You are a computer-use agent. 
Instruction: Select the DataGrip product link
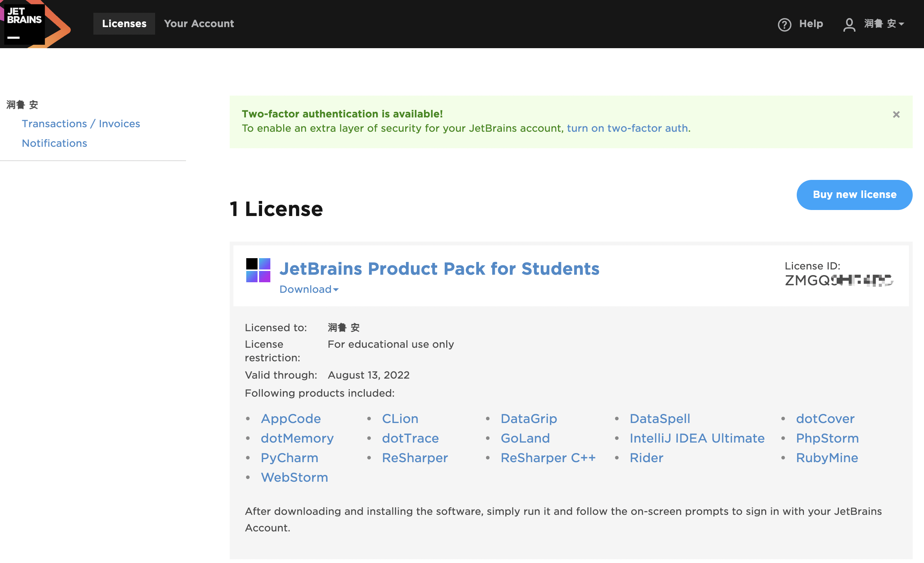[528, 418]
